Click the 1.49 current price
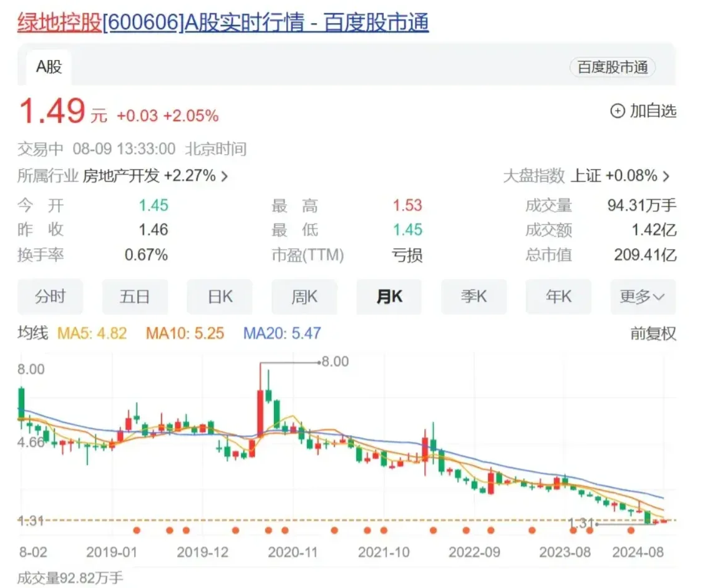 tap(52, 112)
